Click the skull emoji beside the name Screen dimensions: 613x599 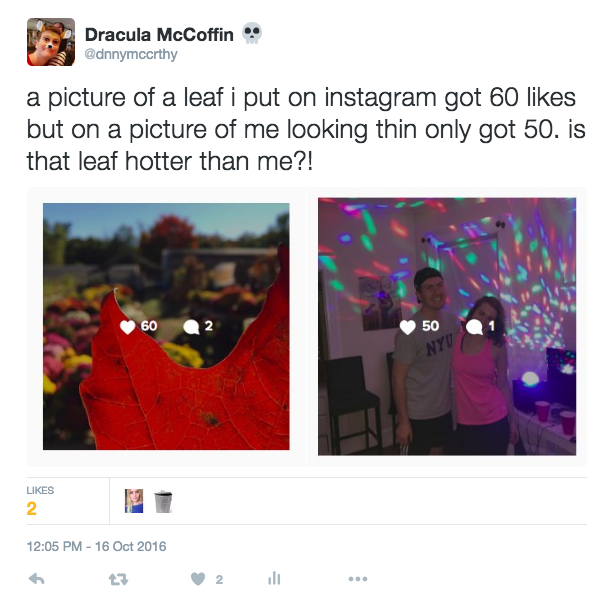pyautogui.click(x=252, y=34)
